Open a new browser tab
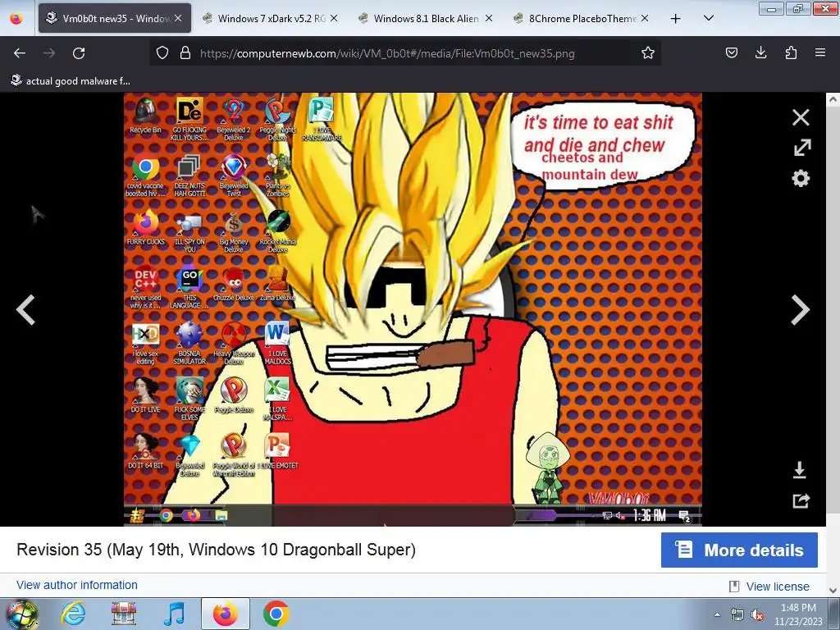 pos(676,18)
